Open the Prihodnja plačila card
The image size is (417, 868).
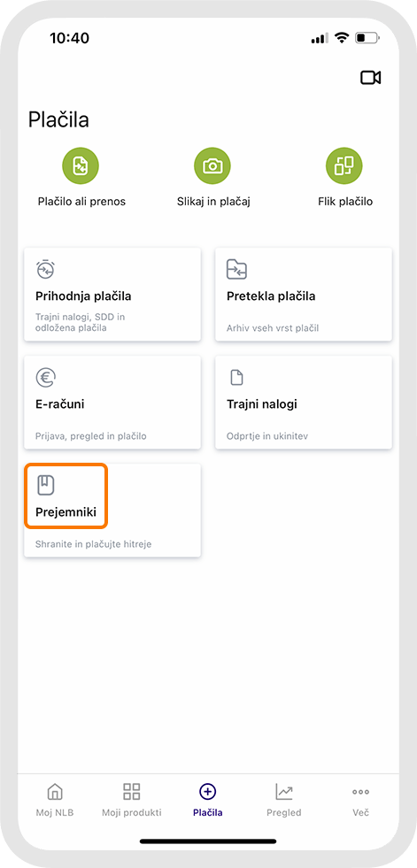pyautogui.click(x=112, y=294)
